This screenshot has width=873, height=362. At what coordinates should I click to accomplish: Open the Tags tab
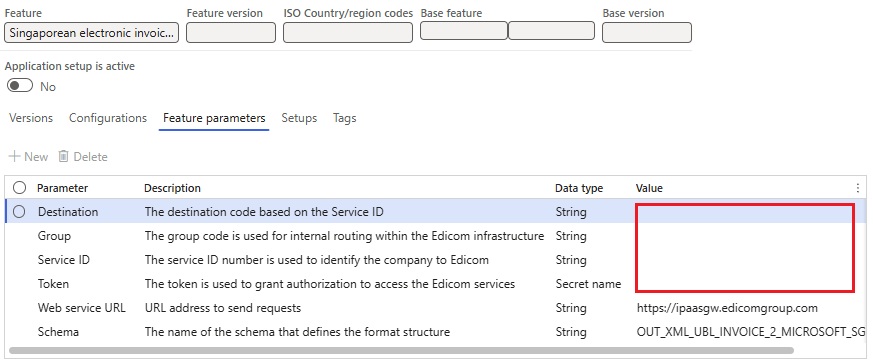pos(345,118)
